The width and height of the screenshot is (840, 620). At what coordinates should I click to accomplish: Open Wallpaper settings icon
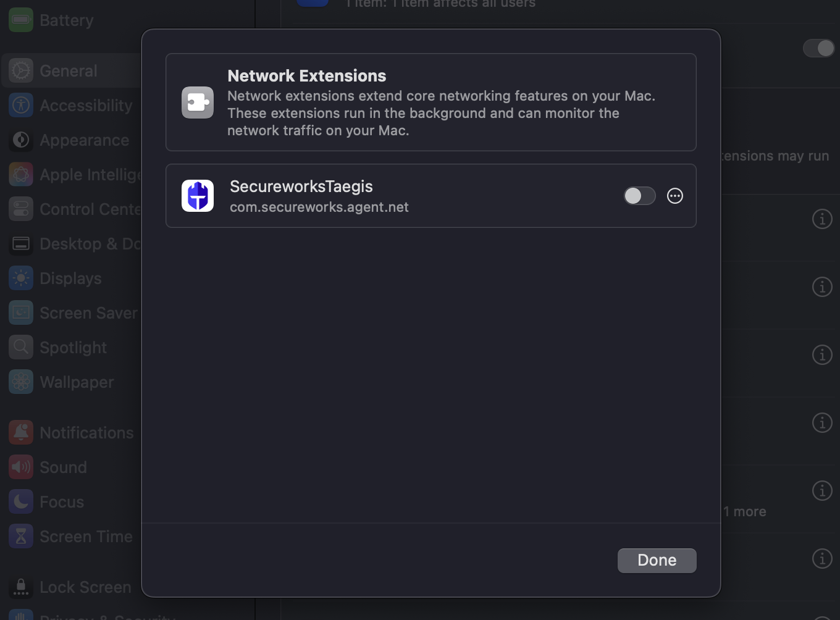[21, 382]
